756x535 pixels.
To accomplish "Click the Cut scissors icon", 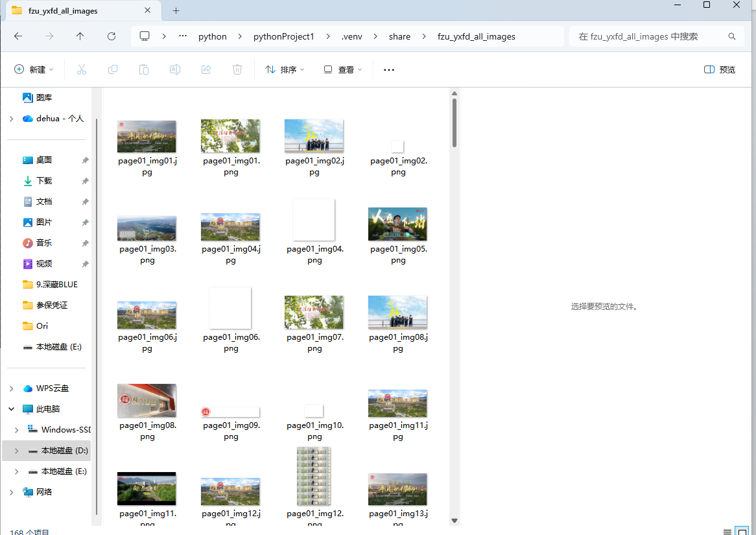I will pos(82,69).
